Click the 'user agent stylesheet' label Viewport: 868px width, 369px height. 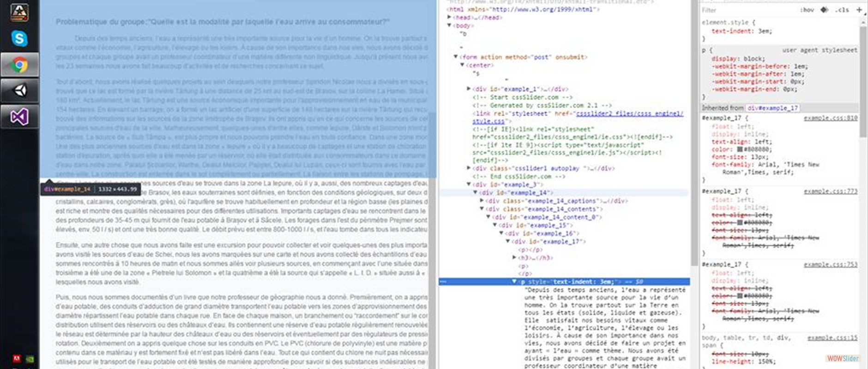[x=819, y=50]
